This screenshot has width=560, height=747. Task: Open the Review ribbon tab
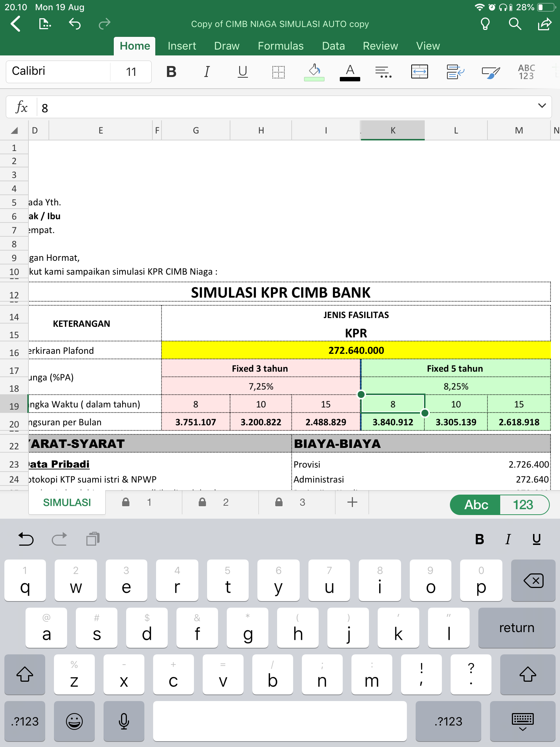[x=380, y=46]
